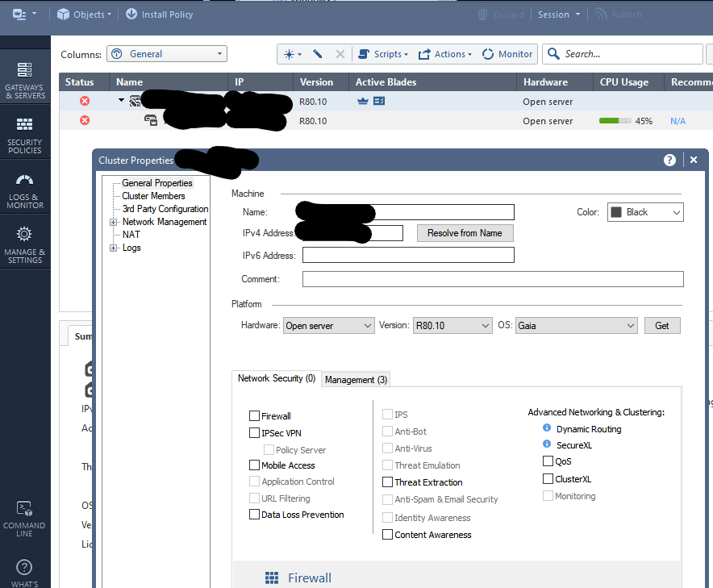
Task: Click the member row red error status icon
Action: tap(85, 120)
